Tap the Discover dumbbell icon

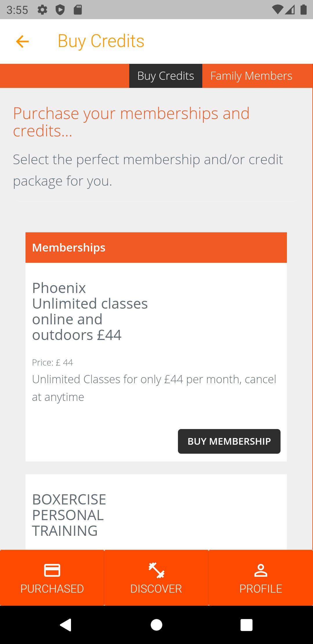pos(156,570)
